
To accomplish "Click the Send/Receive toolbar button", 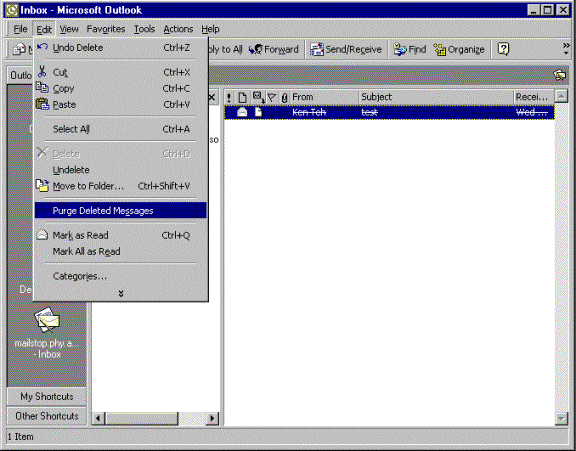I will pyautogui.click(x=346, y=49).
